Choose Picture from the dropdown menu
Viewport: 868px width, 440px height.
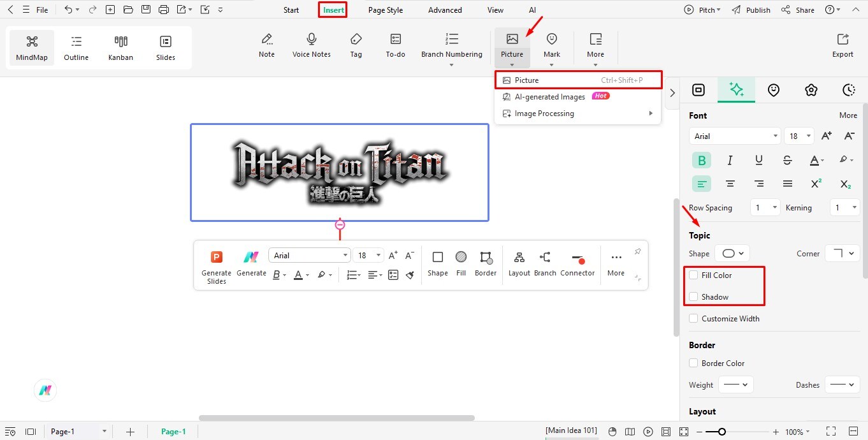(x=578, y=80)
